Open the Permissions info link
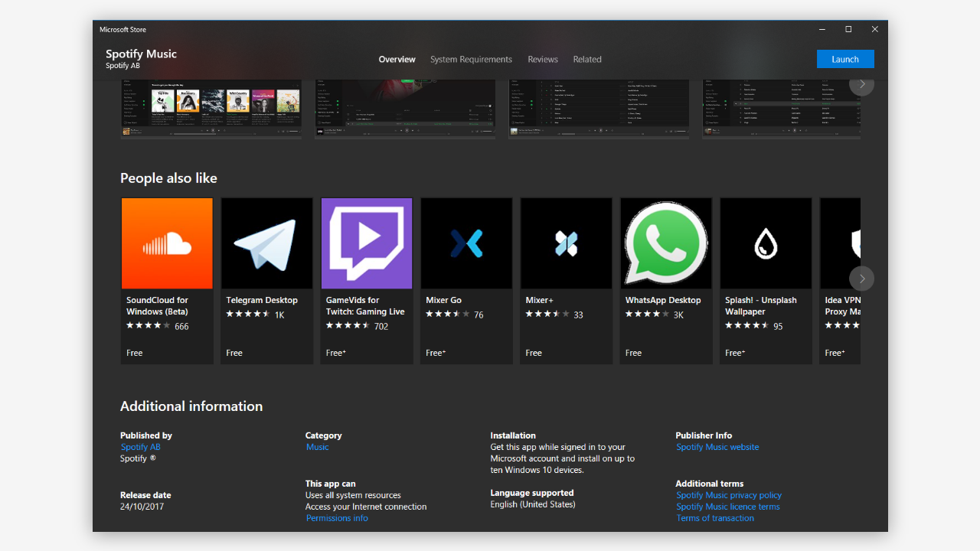The height and width of the screenshot is (551, 980). point(337,518)
